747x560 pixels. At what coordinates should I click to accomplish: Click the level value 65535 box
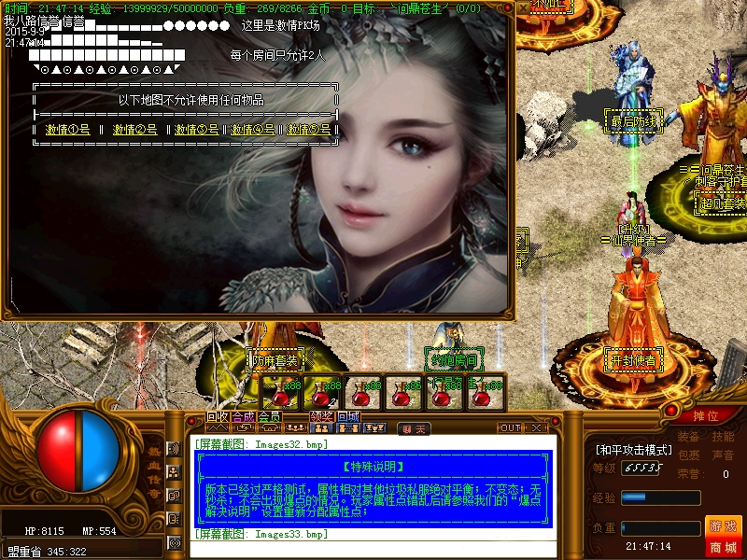coord(642,469)
